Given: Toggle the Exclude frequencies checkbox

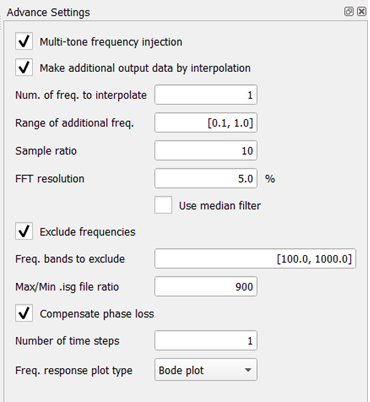Looking at the screenshot, I should point(24,231).
